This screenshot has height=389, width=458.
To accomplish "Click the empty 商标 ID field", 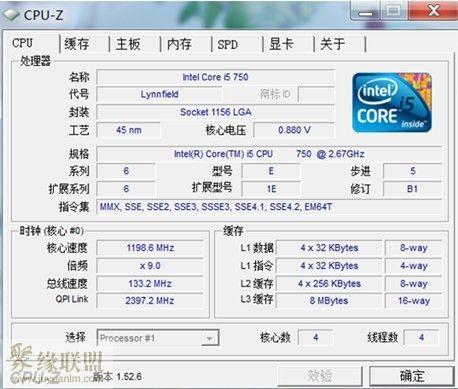I will [316, 94].
